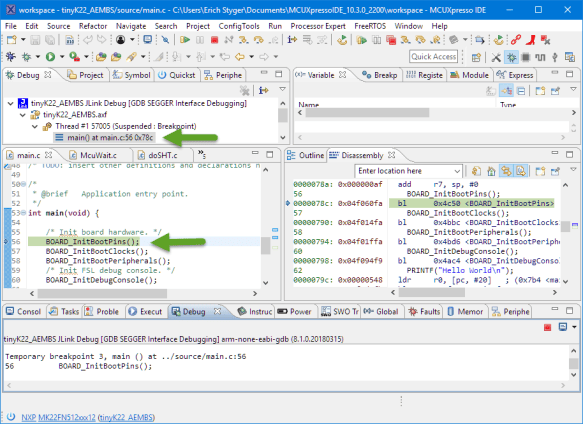583x424 pixels.
Task: Collapse the tinyK22_AEMBS JLink Debug node
Action: [10, 103]
